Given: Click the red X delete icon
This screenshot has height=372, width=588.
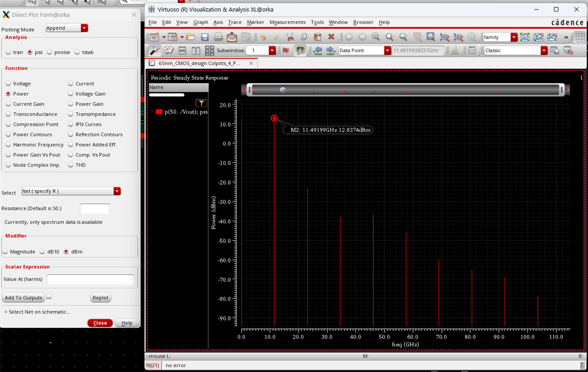Looking at the screenshot, I should 331,37.
